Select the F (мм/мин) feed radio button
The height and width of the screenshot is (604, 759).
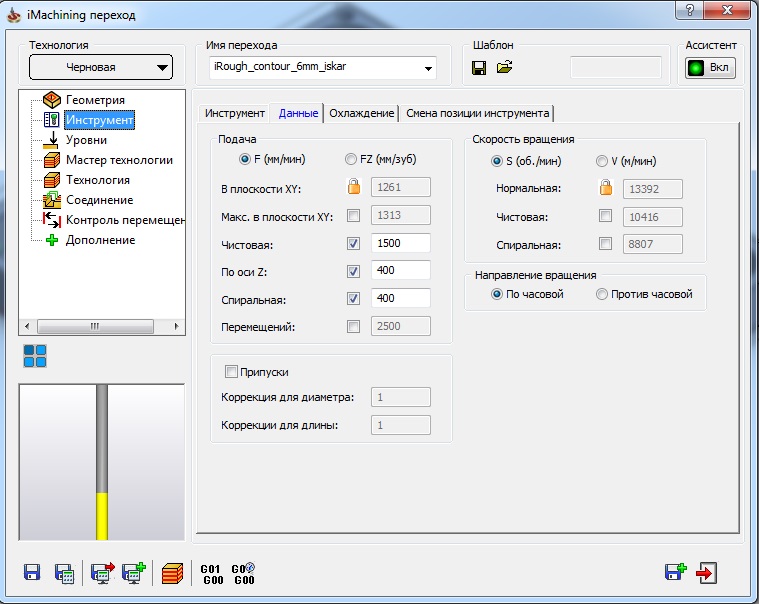tap(245, 159)
